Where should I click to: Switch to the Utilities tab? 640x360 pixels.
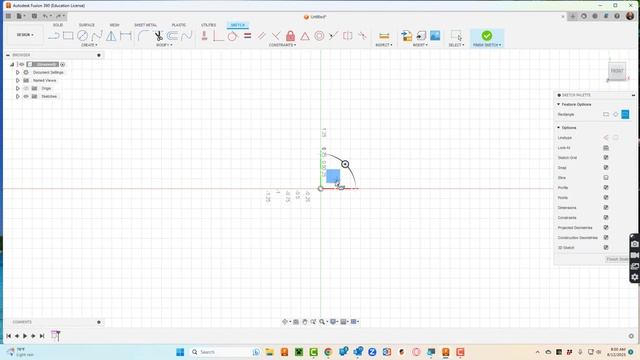(x=209, y=25)
